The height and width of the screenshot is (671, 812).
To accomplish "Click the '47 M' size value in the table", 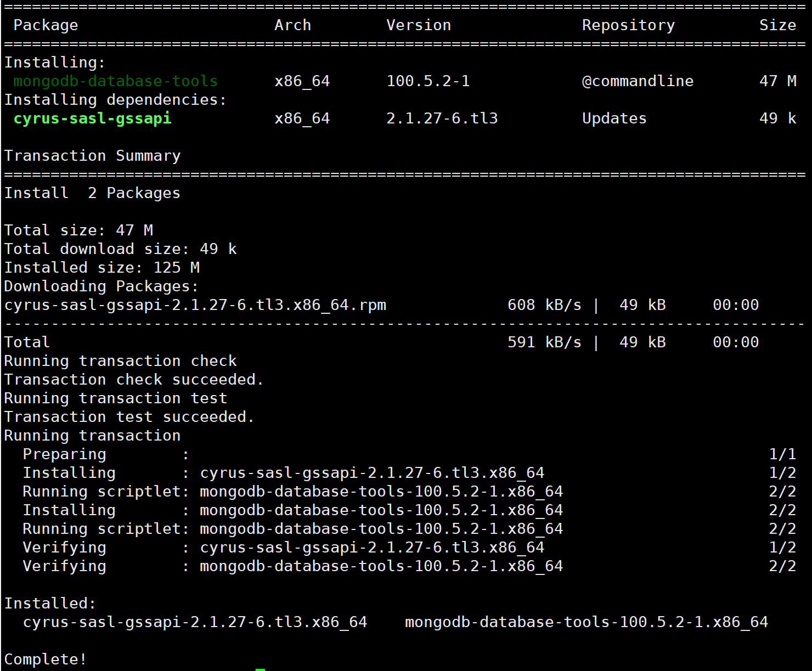I will pyautogui.click(x=777, y=81).
